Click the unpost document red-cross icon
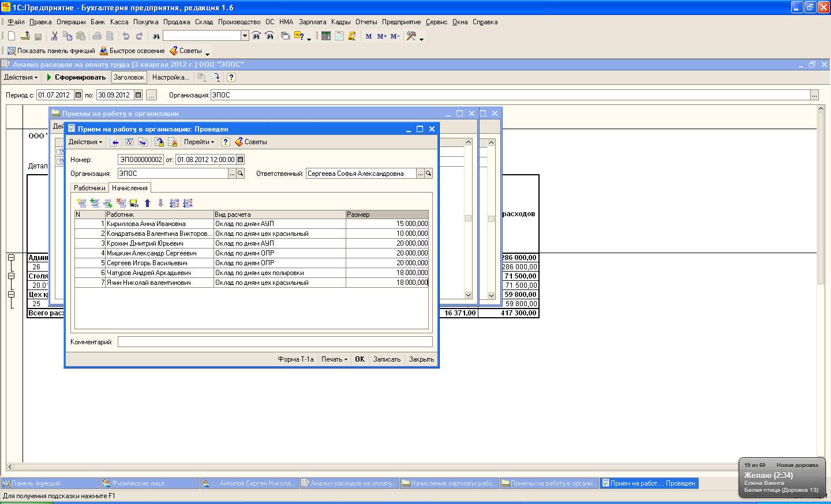Image resolution: width=831 pixels, height=504 pixels. (x=173, y=142)
